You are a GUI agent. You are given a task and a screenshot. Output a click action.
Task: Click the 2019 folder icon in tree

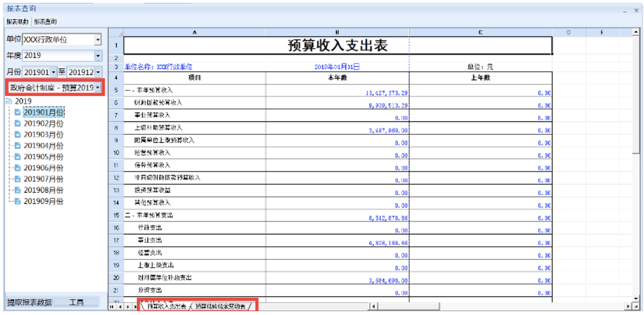pyautogui.click(x=9, y=102)
